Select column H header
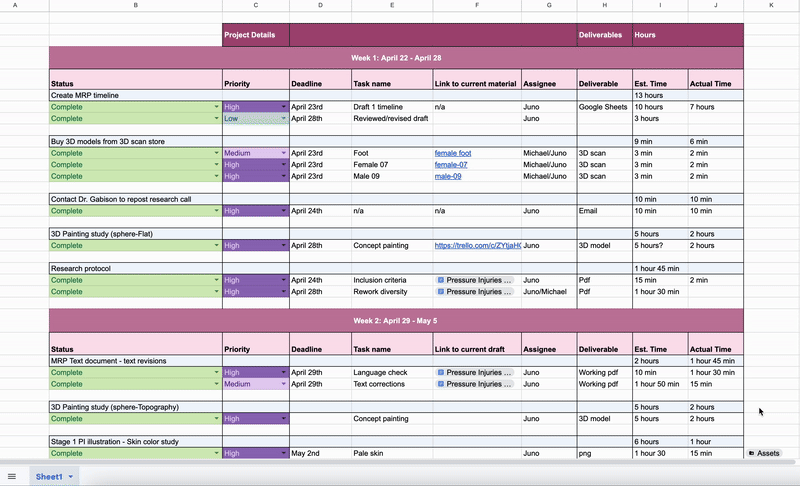Image resolution: width=800 pixels, height=486 pixels. 605,5
